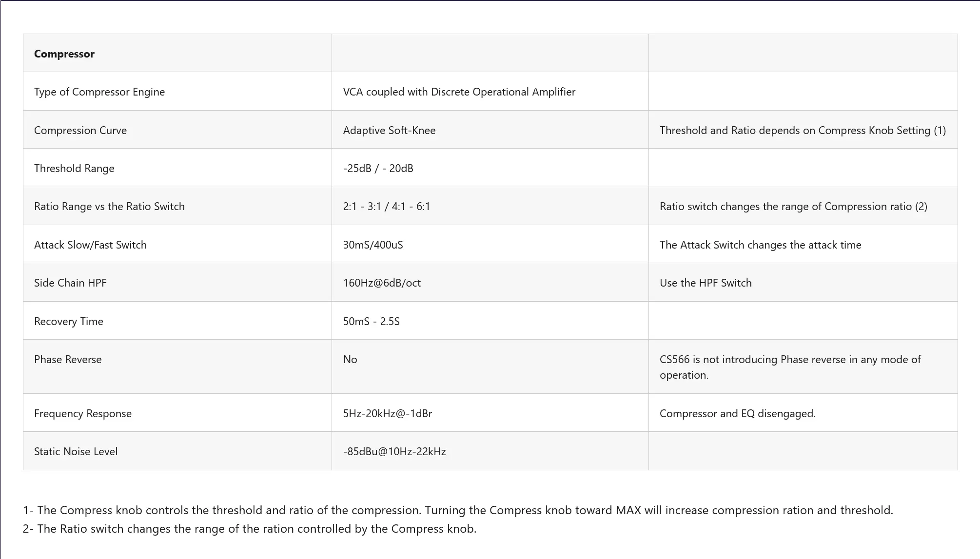Click the 2:1 - 3:1 / 4:1 - 6:1 value
This screenshot has width=980, height=559.
coord(386,206)
